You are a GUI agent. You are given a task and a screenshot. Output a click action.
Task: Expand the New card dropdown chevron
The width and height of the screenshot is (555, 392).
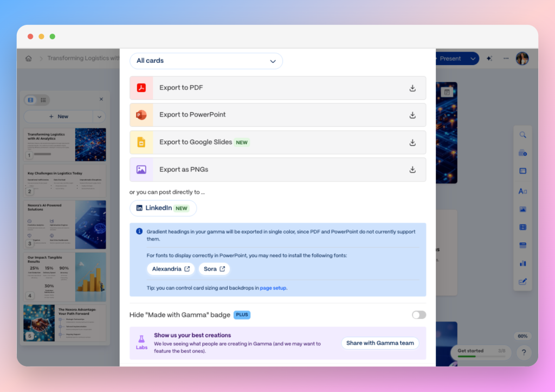point(100,117)
